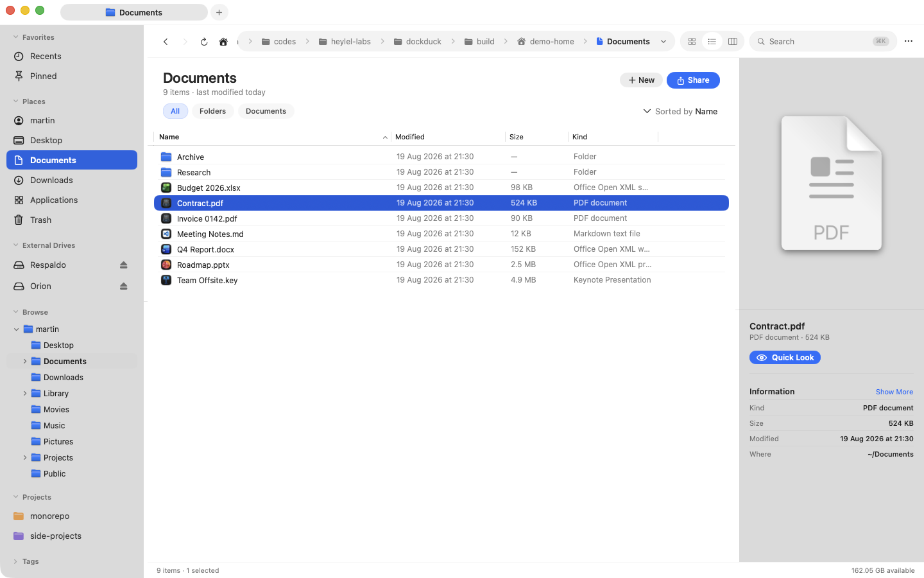Navigate back with the left arrow
Screen dimensions: 924x578
pyautogui.click(x=166, y=42)
